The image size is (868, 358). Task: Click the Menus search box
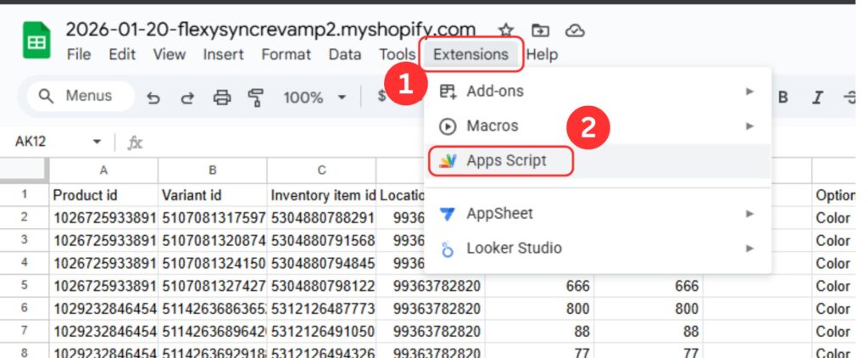[81, 96]
